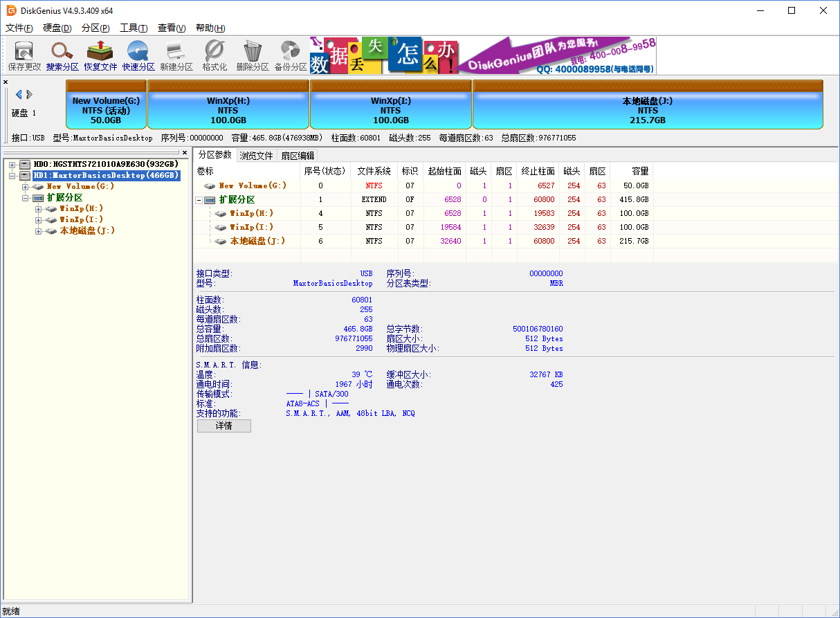
Task: Open the 文件(F) menu
Action: pyautogui.click(x=19, y=28)
